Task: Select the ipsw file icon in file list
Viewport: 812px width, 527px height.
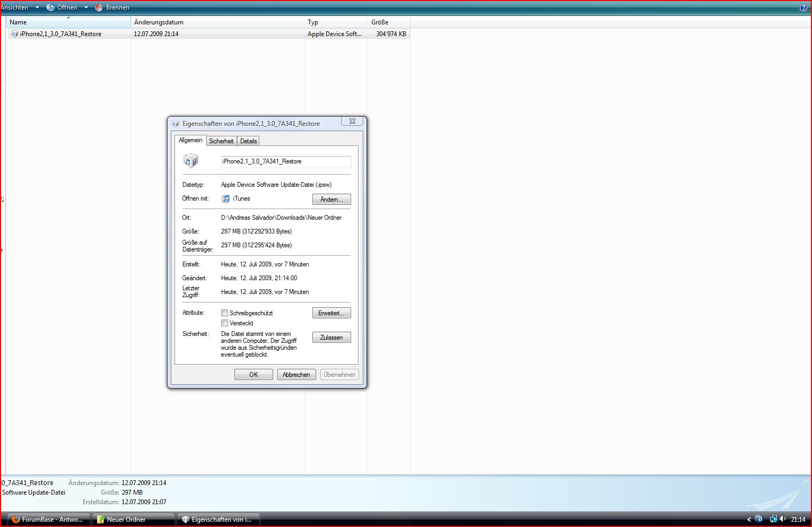Action: [14, 34]
